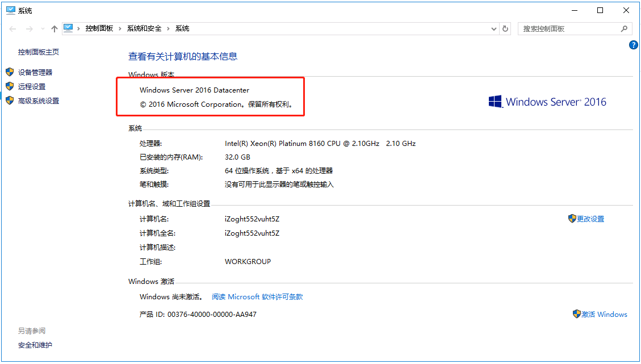Open 控制面板主页 link
The image size is (641, 364).
click(39, 52)
